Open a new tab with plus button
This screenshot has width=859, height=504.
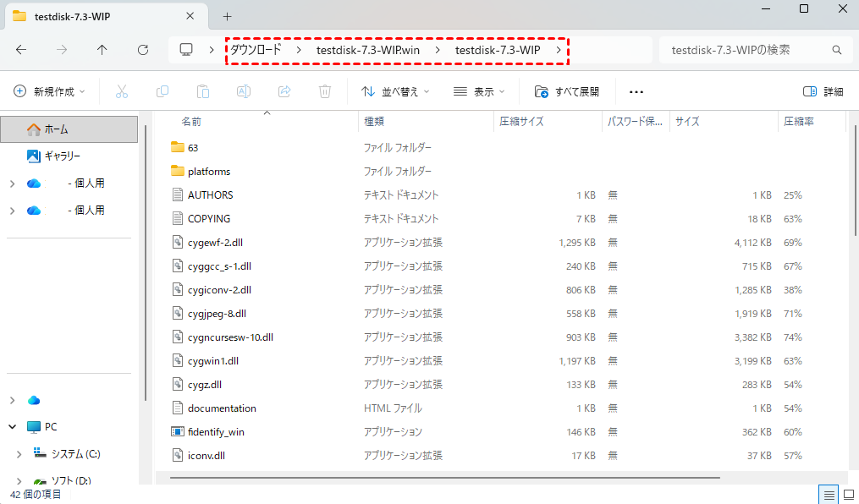coord(227,16)
